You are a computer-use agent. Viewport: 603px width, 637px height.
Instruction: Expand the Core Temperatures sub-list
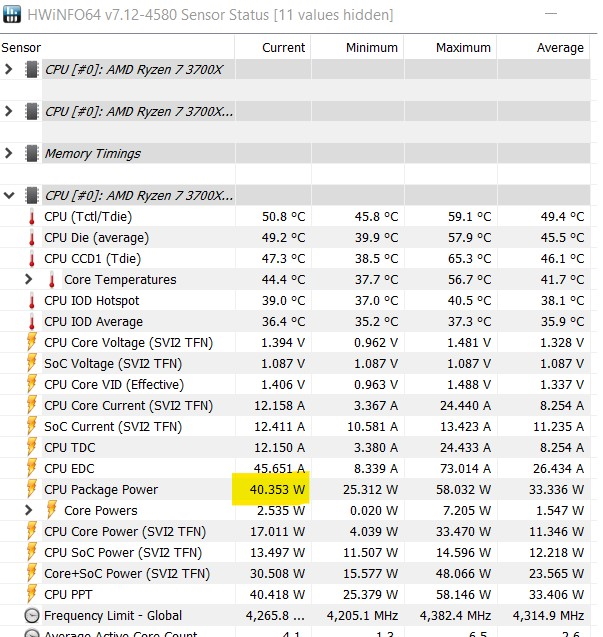(x=28, y=280)
